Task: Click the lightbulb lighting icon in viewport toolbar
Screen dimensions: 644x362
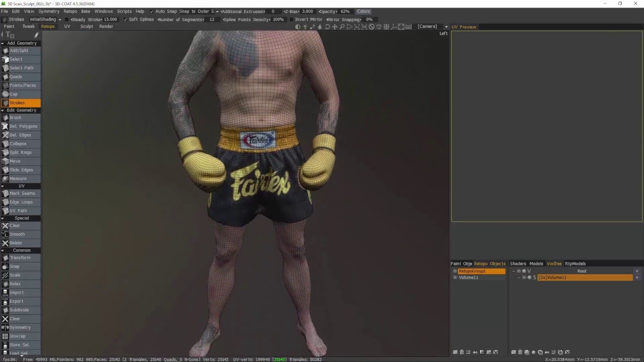Action: tap(305, 27)
